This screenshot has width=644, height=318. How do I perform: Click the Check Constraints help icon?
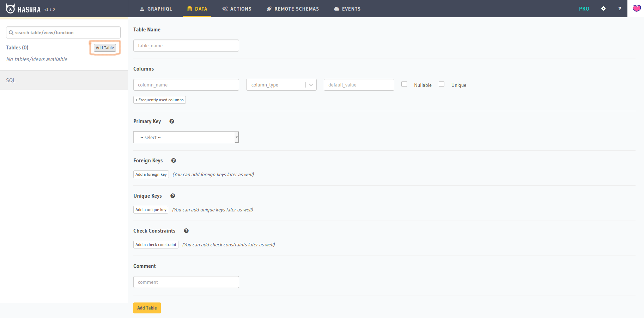[x=186, y=231]
